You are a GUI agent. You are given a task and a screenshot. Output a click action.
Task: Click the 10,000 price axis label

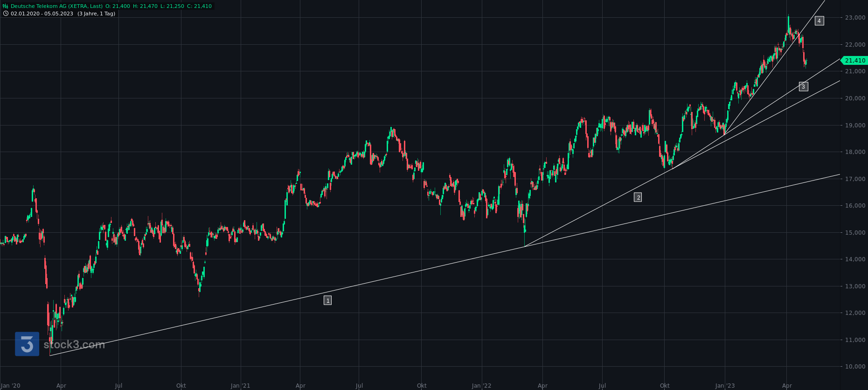(855, 367)
